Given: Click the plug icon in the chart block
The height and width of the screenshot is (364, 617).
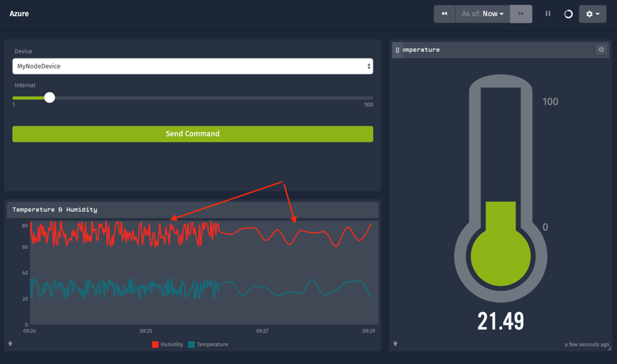Looking at the screenshot, I should coord(10,344).
